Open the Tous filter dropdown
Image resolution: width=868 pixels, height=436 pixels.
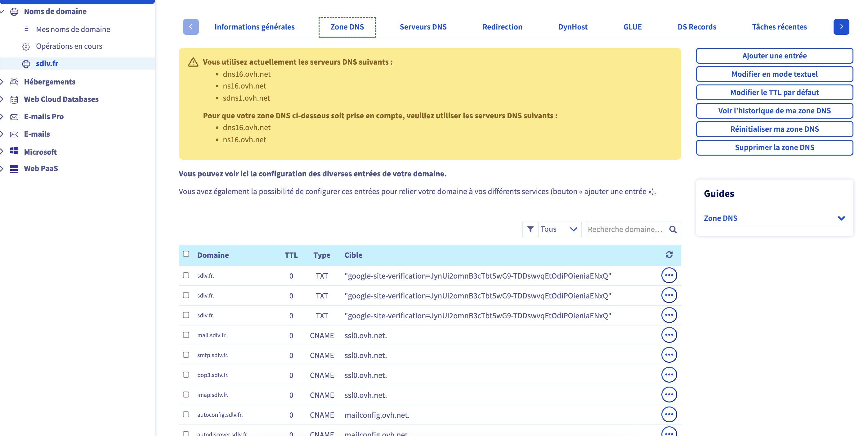tap(559, 229)
